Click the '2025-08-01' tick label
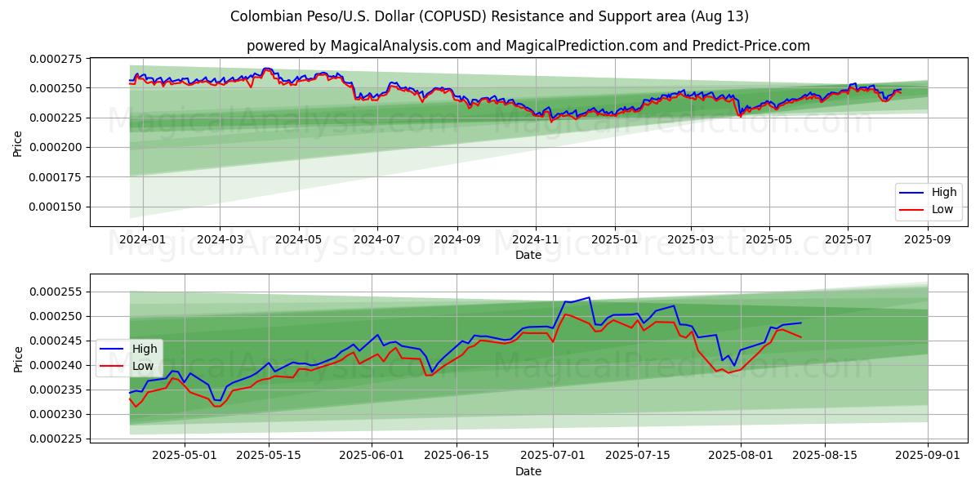The width and height of the screenshot is (980, 490). point(742,456)
